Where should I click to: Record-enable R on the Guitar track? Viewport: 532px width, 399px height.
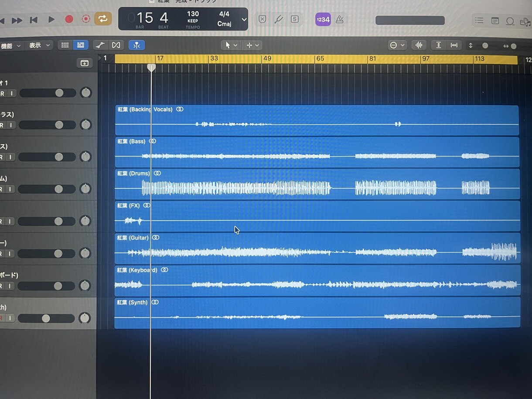pyautogui.click(x=2, y=254)
